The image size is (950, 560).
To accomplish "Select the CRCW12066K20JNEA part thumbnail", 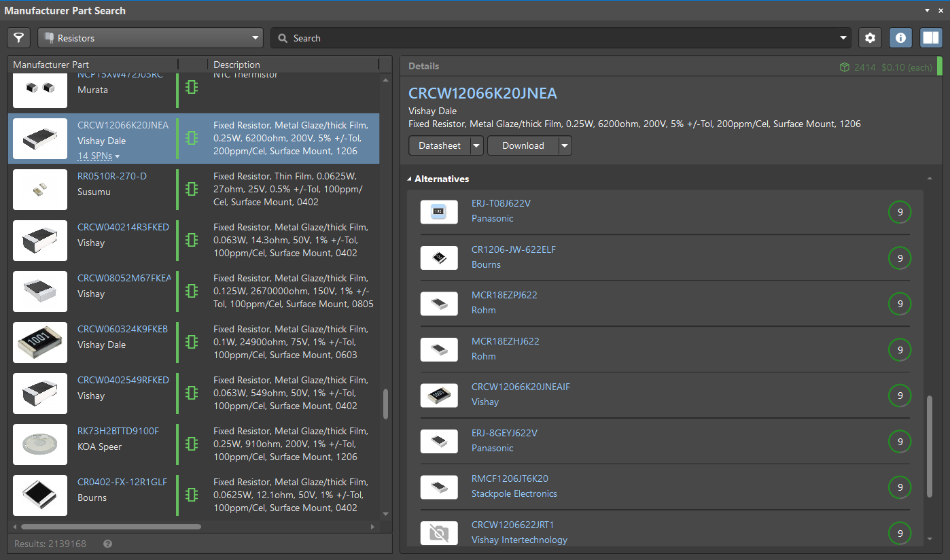I will (40, 139).
